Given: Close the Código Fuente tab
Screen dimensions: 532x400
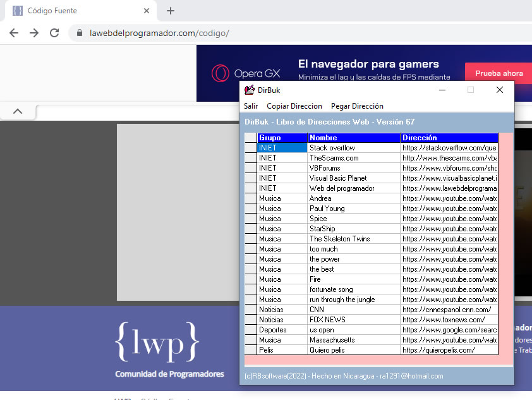Looking at the screenshot, I should tap(147, 11).
